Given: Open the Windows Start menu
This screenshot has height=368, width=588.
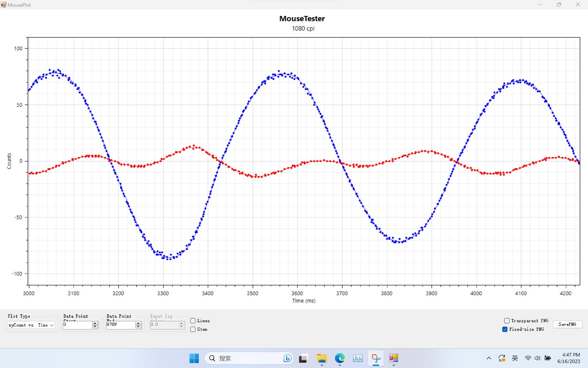Looking at the screenshot, I should (x=194, y=358).
